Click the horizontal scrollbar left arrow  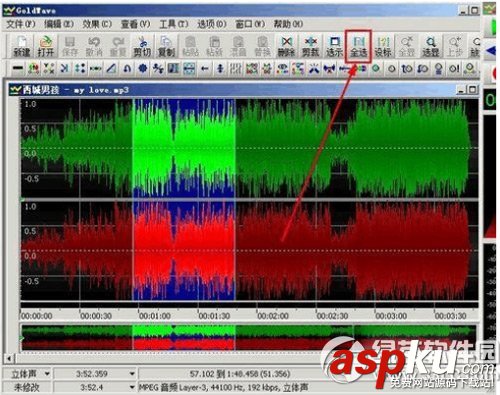tap(9, 359)
